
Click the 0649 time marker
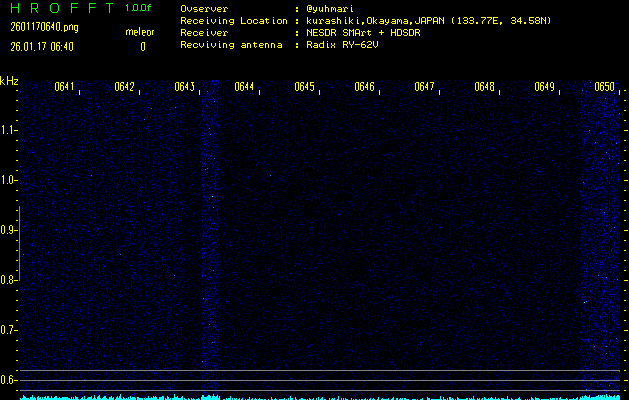point(544,87)
